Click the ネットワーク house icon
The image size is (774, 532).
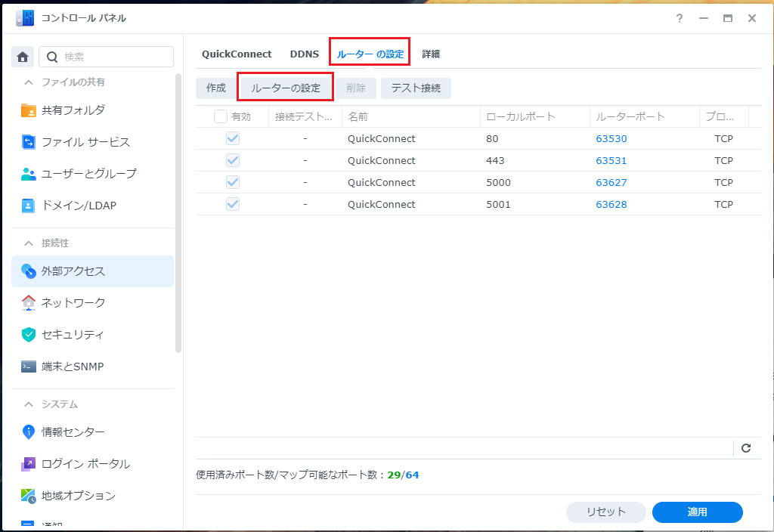[x=28, y=302]
